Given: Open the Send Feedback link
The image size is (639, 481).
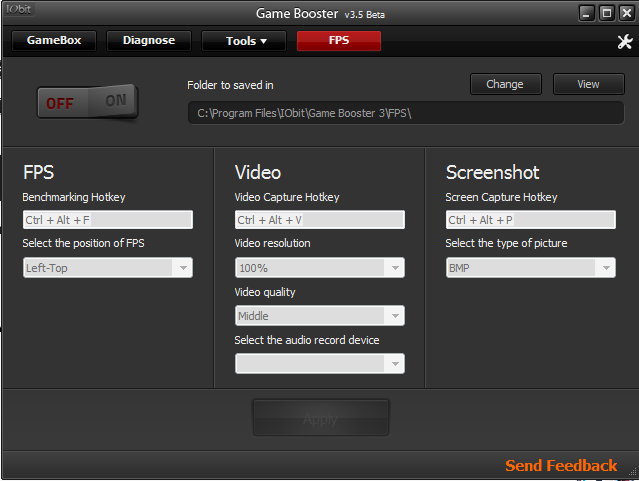Looking at the screenshot, I should coord(561,465).
